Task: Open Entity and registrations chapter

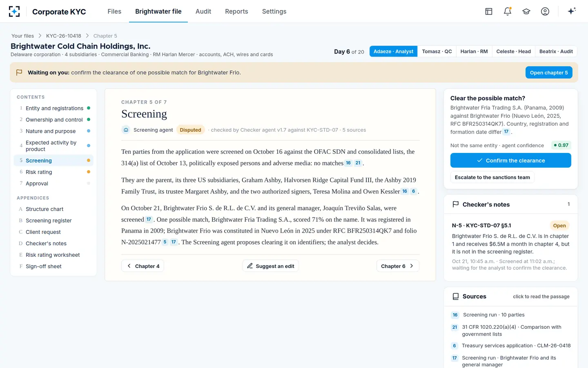Action: coord(53,108)
